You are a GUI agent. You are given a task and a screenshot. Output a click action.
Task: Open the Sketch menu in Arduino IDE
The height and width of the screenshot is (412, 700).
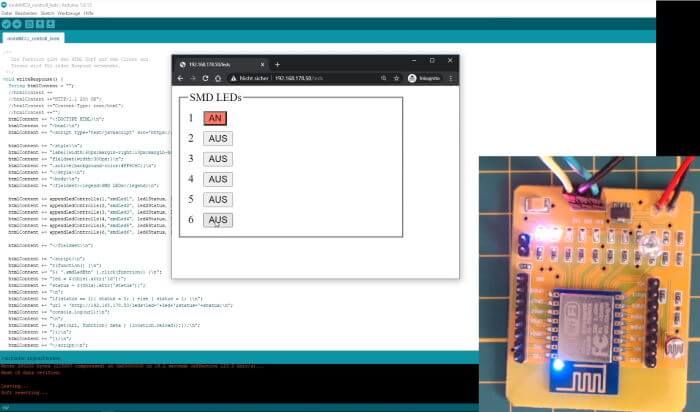click(47, 13)
